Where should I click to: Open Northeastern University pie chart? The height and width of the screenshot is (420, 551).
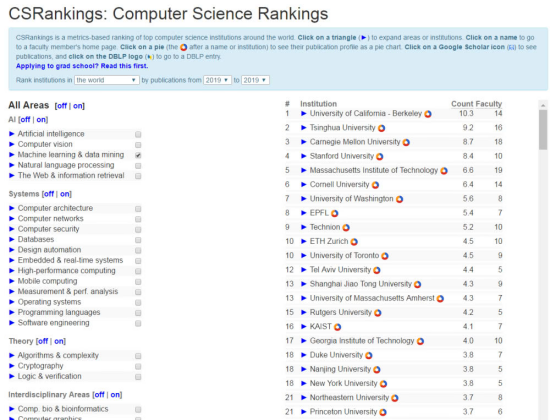click(395, 398)
